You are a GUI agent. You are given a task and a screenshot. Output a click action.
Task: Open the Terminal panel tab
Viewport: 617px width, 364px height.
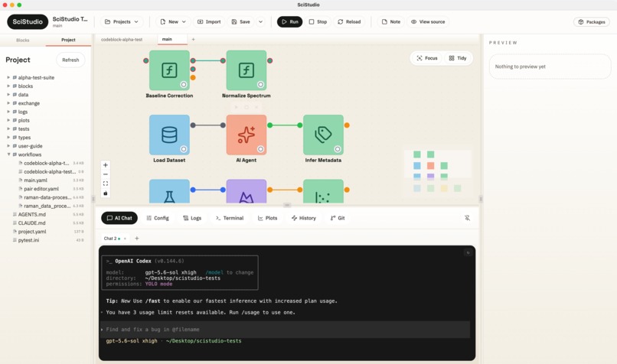coord(230,218)
